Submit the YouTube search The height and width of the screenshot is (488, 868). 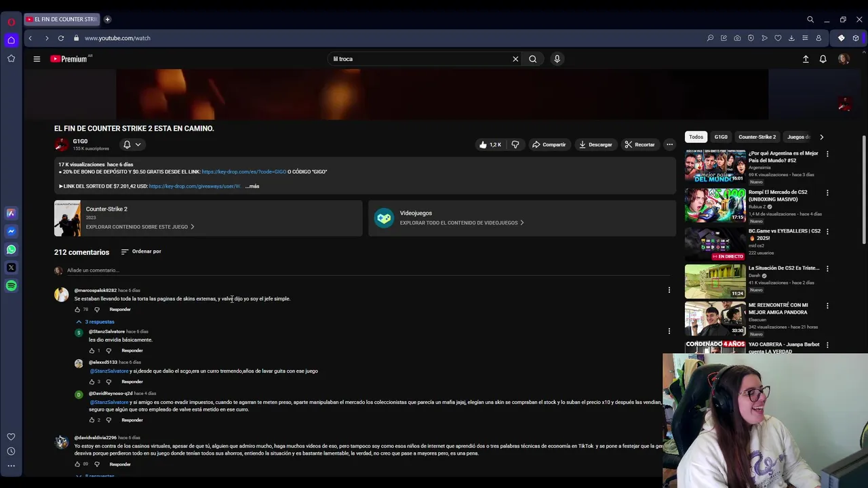[x=533, y=59]
